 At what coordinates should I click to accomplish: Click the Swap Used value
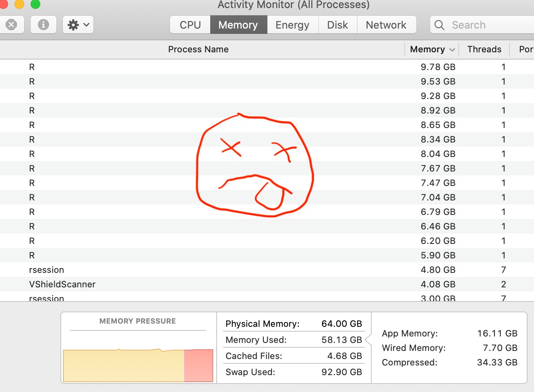[342, 372]
